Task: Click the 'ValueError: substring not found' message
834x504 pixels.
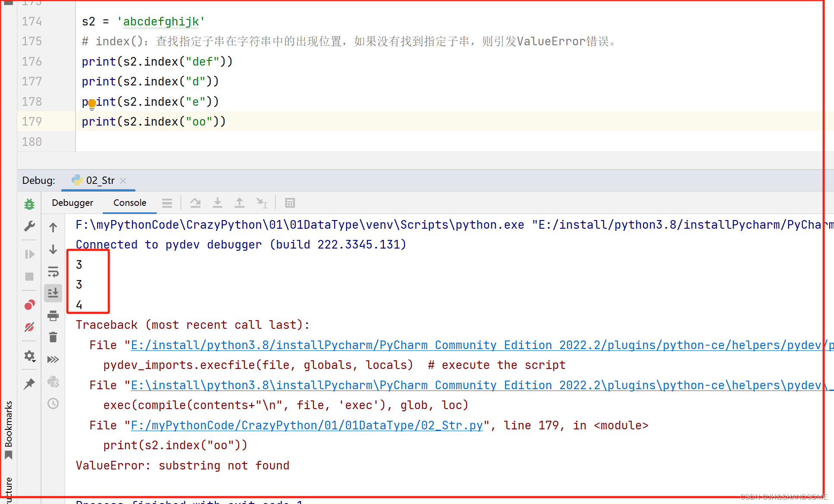Action: pos(183,466)
